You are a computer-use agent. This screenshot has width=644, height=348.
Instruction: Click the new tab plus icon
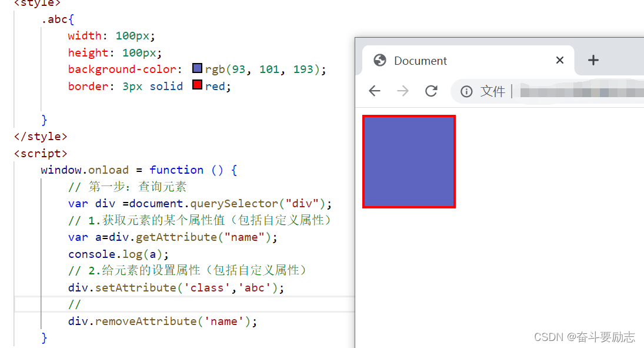click(x=593, y=59)
